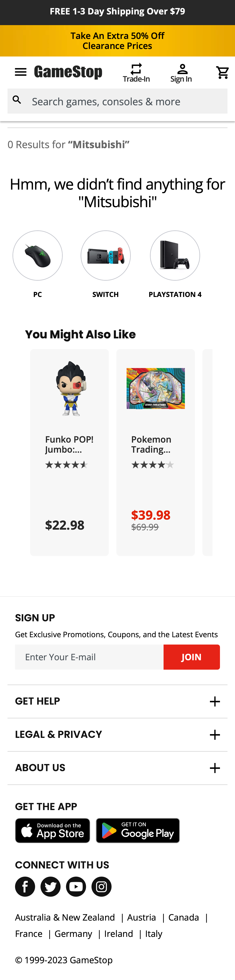Click the Canada country link
This screenshot has height=980, width=235.
tap(183, 917)
